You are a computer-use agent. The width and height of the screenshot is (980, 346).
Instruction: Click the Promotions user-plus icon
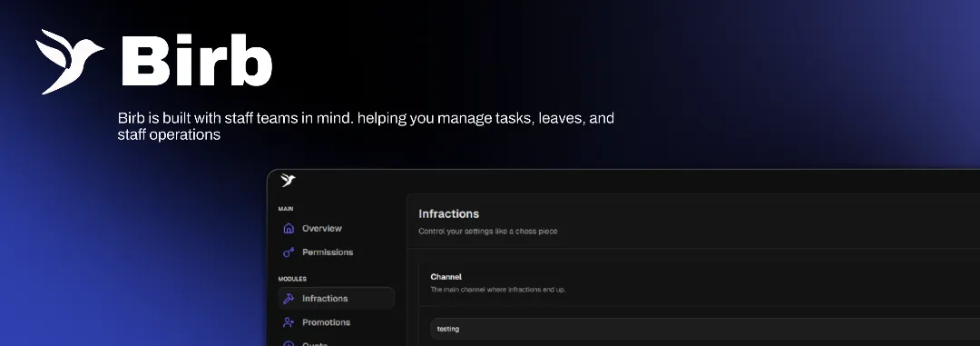[x=289, y=322]
